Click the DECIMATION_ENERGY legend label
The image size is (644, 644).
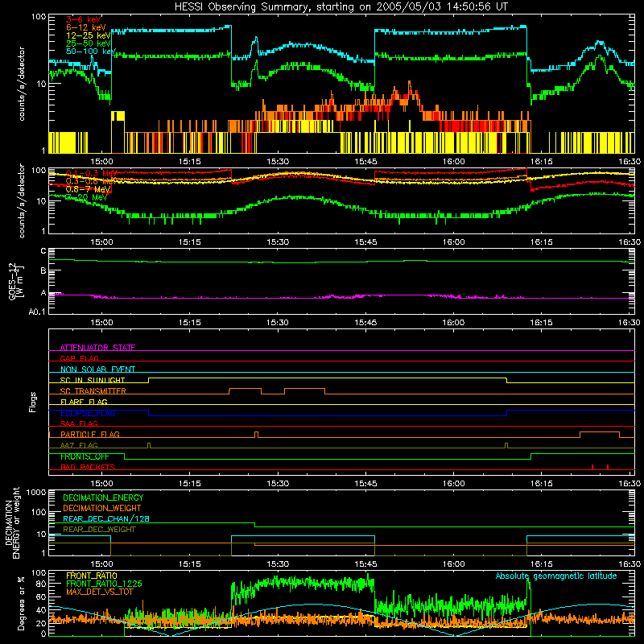click(x=103, y=497)
